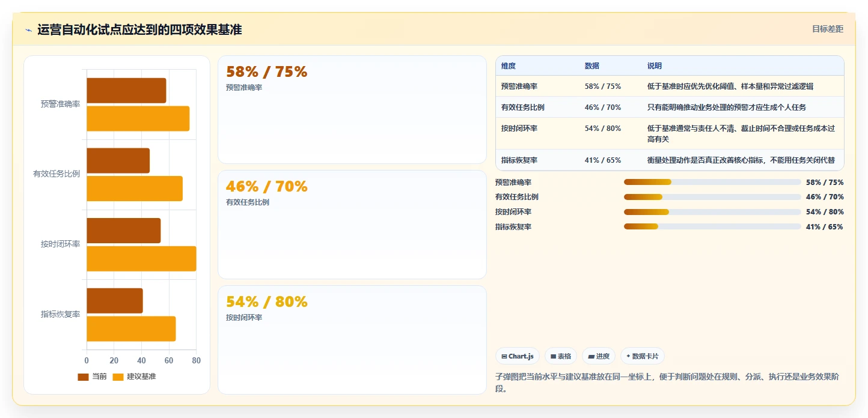The height and width of the screenshot is (418, 868).
Task: Click the 按时闭环率 orange baseline bar
Action: (141, 258)
